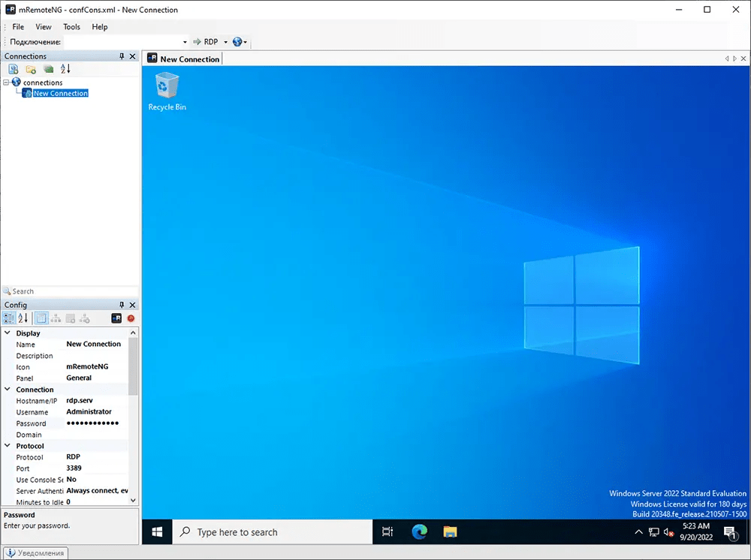This screenshot has width=751, height=560.
Task: Close the Connections panel
Action: tap(133, 56)
